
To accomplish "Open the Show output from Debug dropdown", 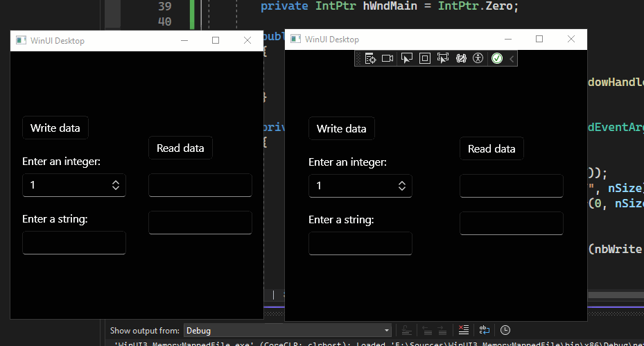I will 288,330.
